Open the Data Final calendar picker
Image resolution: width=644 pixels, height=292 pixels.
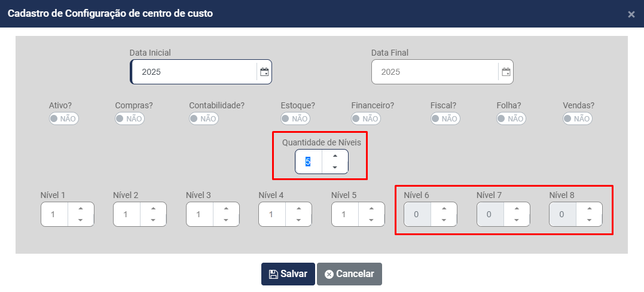coord(506,72)
